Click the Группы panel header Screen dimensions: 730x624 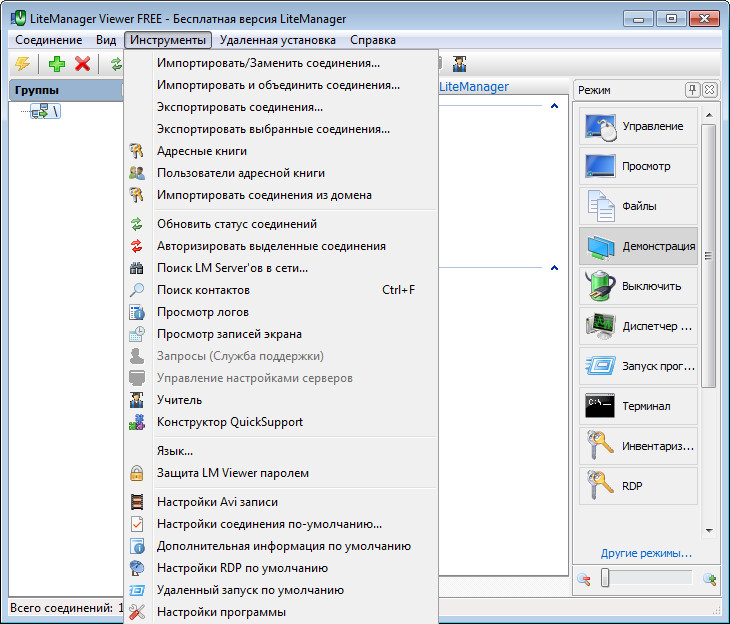pos(66,90)
